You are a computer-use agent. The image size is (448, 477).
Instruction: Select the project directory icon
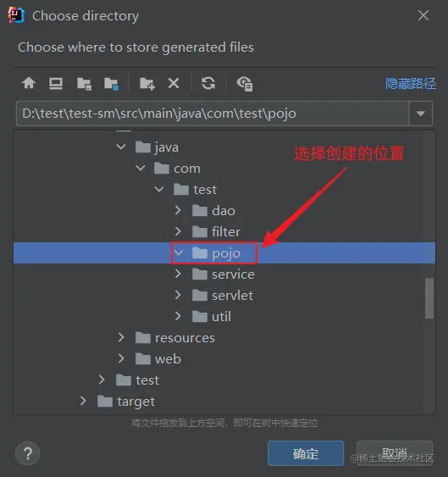(x=84, y=84)
